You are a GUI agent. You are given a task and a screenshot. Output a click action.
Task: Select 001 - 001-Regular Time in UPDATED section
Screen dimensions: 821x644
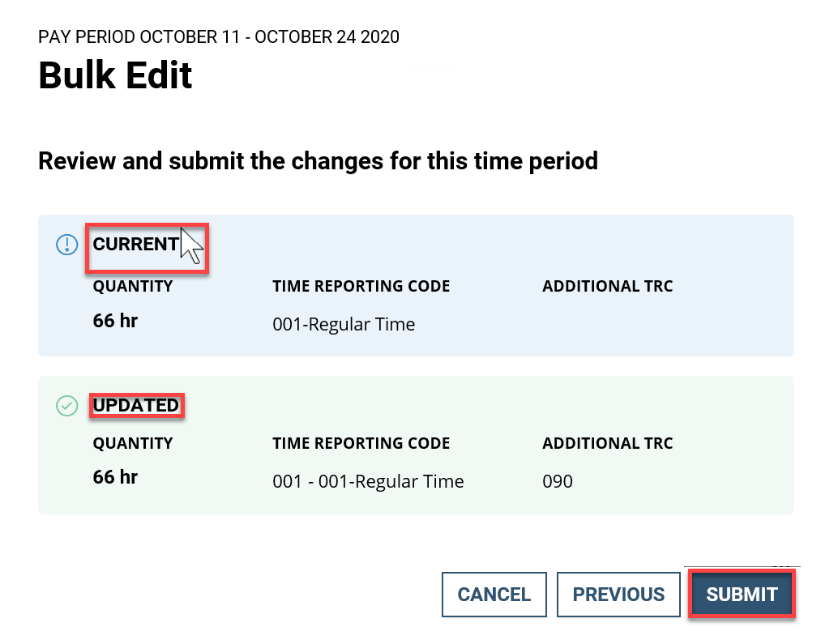coord(368,480)
